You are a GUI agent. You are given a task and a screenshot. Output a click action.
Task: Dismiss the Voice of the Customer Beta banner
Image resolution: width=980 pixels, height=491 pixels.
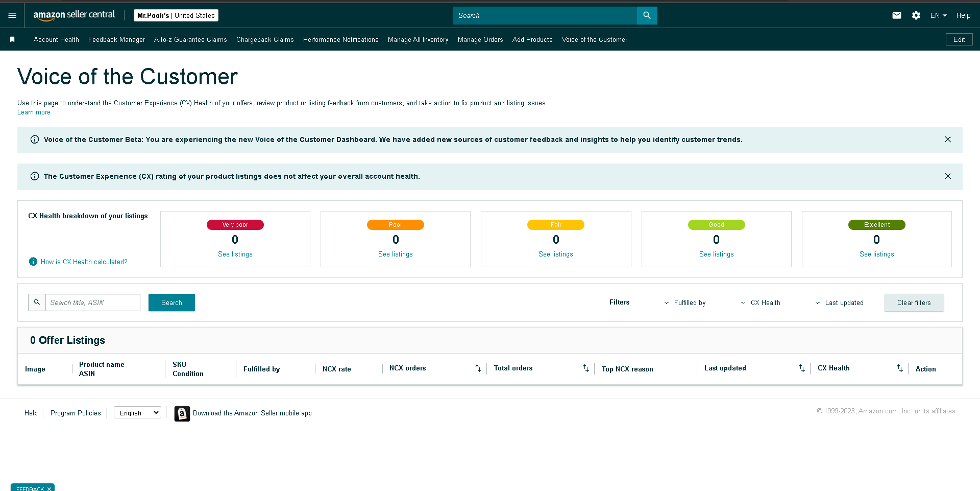coord(948,139)
